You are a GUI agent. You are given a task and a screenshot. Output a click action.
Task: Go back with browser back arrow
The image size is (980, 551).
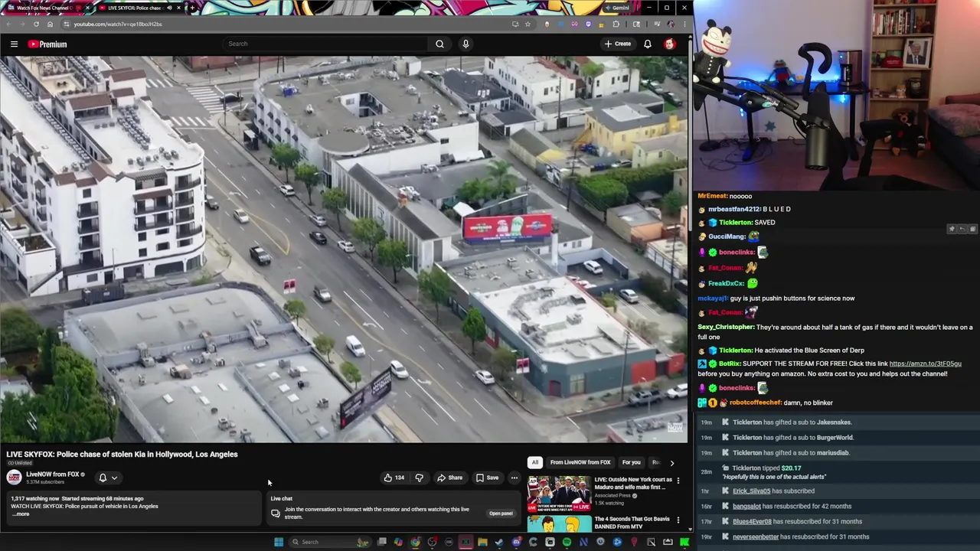8,24
